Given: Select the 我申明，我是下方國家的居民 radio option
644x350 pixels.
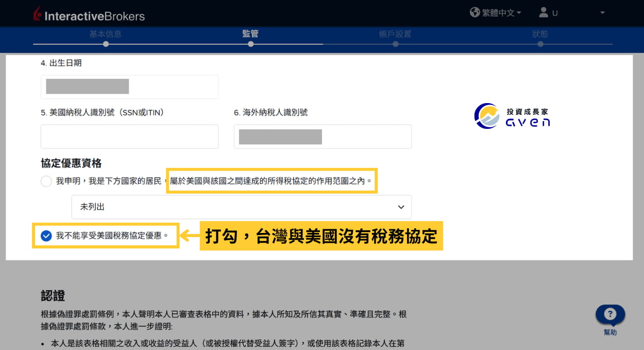Looking at the screenshot, I should coord(46,181).
